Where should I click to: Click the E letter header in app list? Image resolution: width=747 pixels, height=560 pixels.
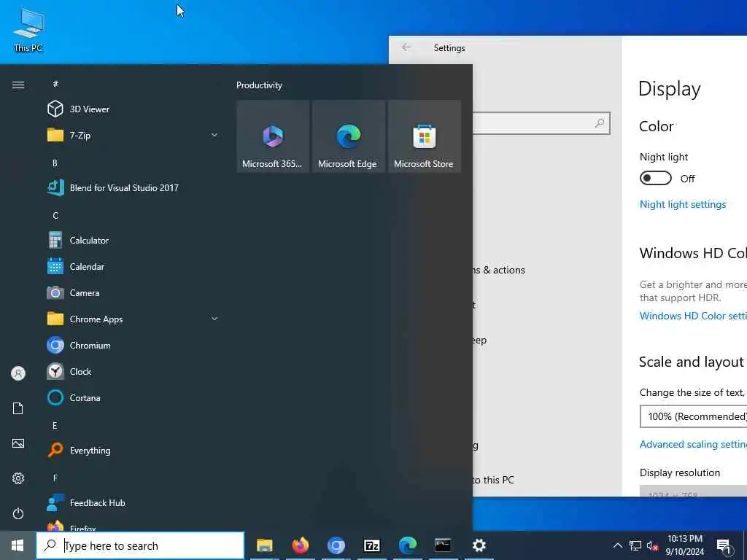pos(55,425)
